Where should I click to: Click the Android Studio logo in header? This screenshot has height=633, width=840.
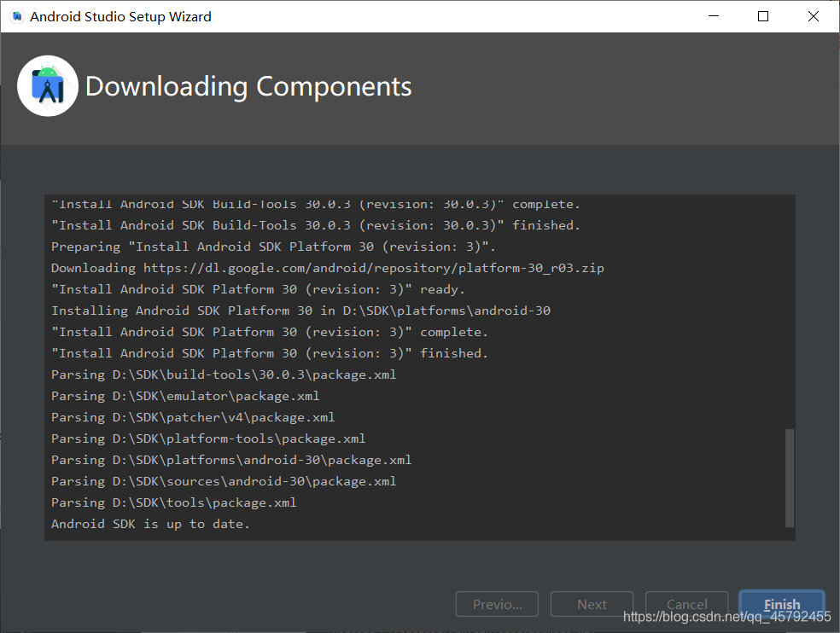48,85
